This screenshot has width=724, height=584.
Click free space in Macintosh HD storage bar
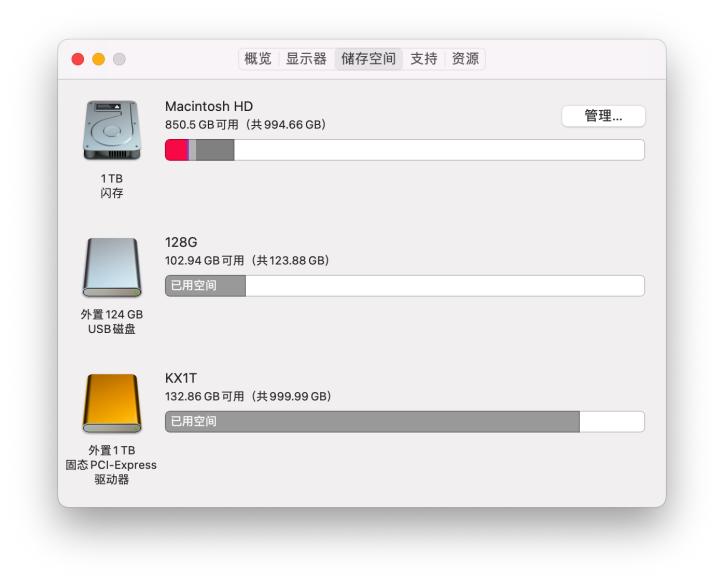click(439, 150)
